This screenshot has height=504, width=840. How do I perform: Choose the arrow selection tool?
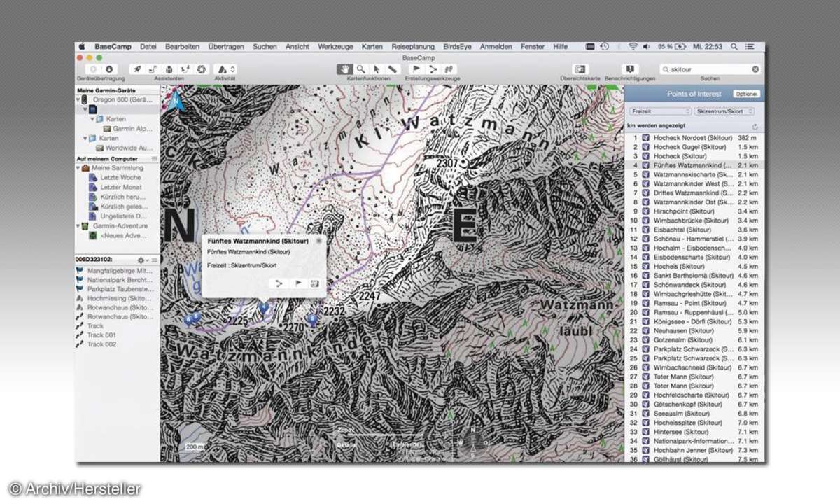(377, 69)
